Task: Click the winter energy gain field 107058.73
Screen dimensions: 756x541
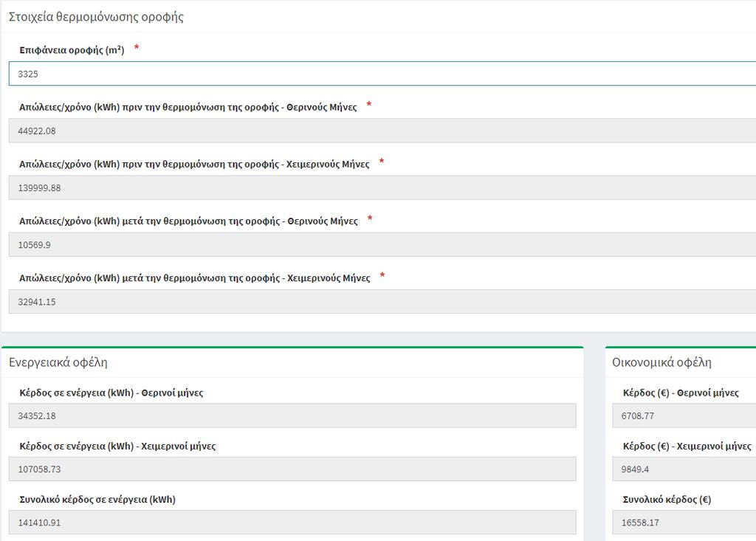Action: point(292,469)
